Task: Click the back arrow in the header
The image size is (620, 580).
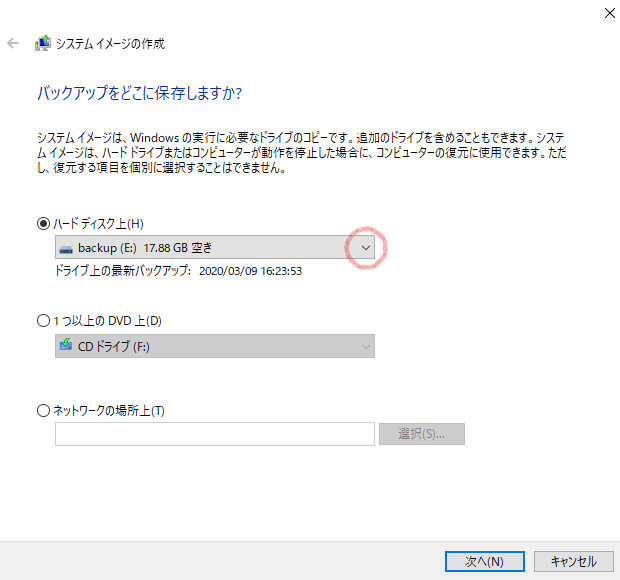Action: pos(13,43)
